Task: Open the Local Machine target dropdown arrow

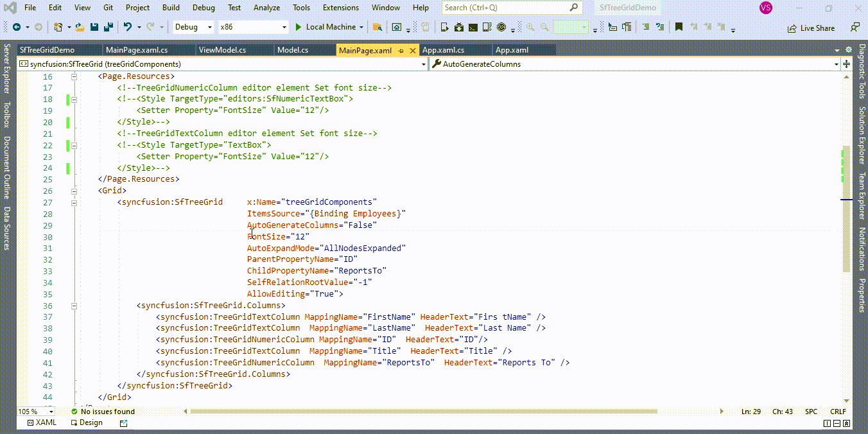Action: 361,27
